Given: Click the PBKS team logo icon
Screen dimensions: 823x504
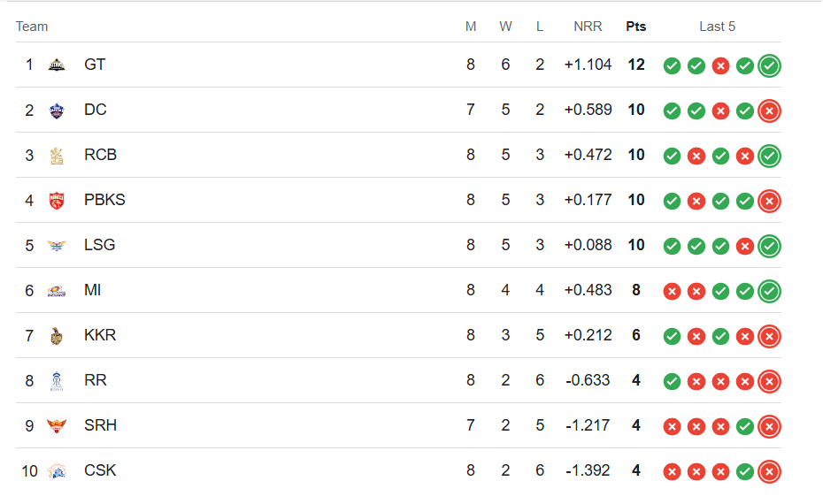Looking at the screenshot, I should pyautogui.click(x=57, y=201).
